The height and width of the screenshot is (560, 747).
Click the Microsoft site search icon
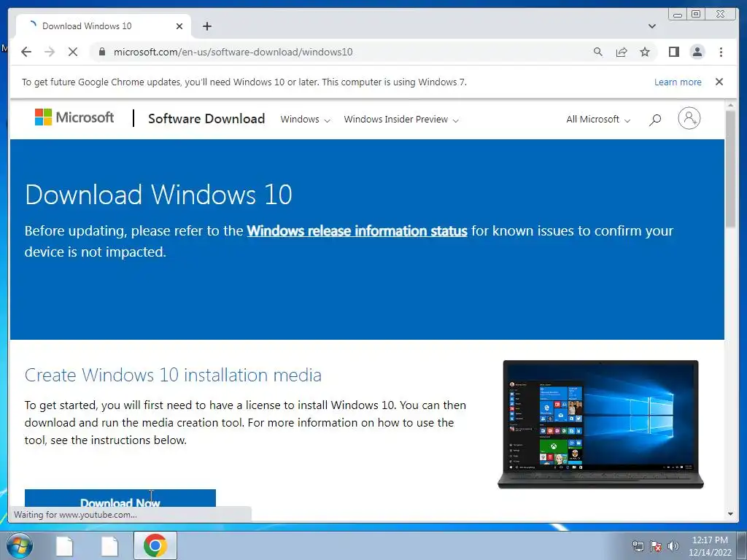[655, 120]
